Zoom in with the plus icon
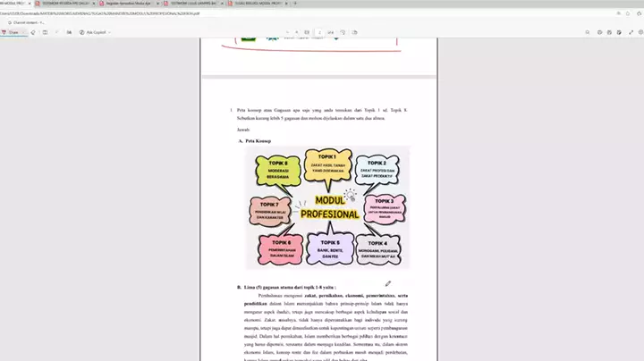Screen dimensions: 644x361 pyautogui.click(x=297, y=32)
